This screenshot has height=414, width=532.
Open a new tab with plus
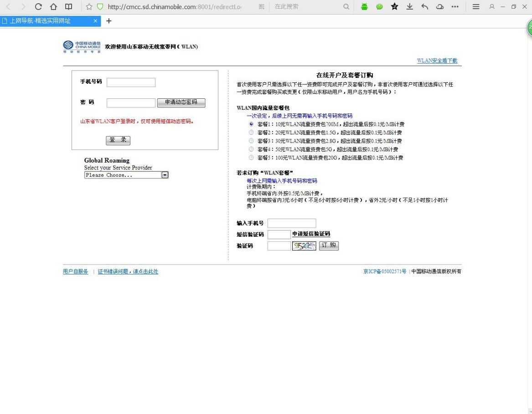pyautogui.click(x=108, y=21)
